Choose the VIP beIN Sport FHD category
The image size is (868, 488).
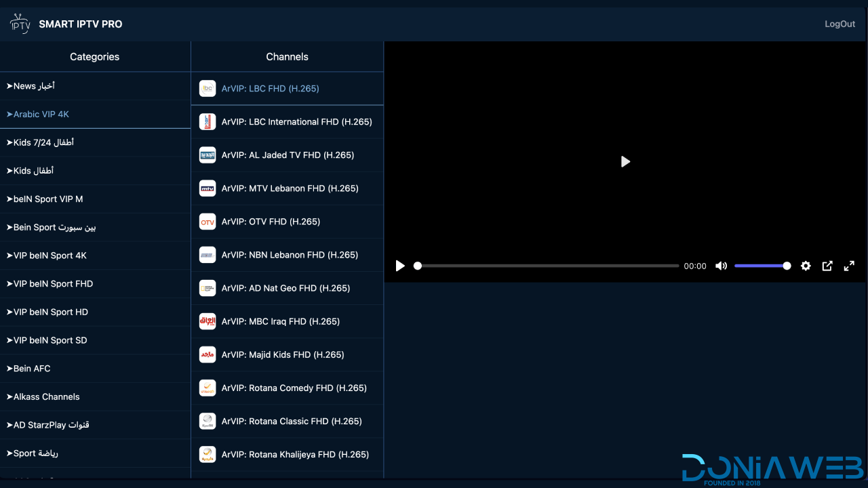[95, 284]
